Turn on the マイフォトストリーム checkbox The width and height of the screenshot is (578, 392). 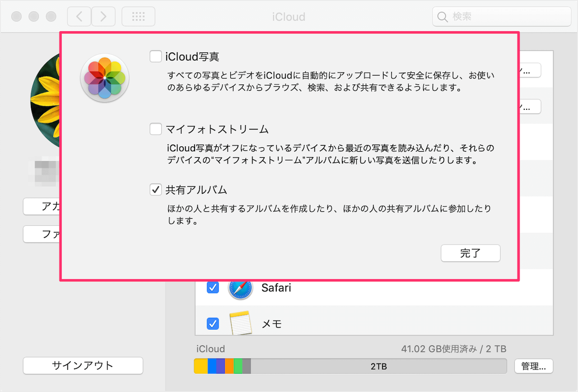(156, 130)
